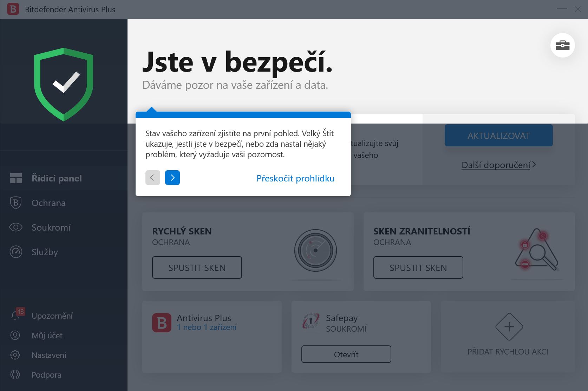The image size is (588, 391).
Task: Run SPUSTIT SKEN under Rychlý sken
Action: [x=197, y=267]
